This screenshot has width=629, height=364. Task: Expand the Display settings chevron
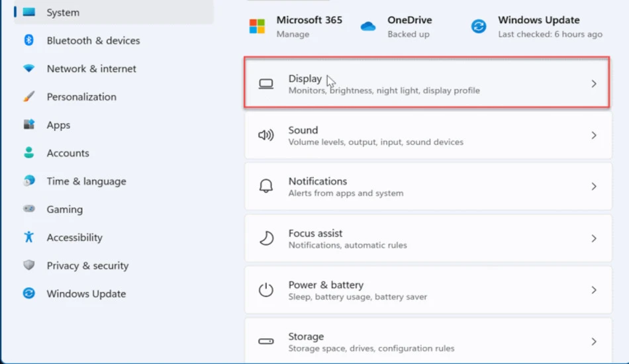click(x=594, y=83)
